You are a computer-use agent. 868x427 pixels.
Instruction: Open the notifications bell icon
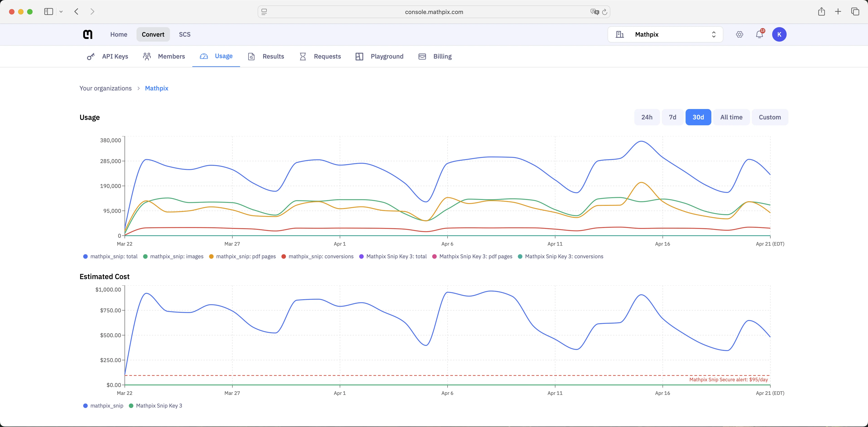click(759, 34)
